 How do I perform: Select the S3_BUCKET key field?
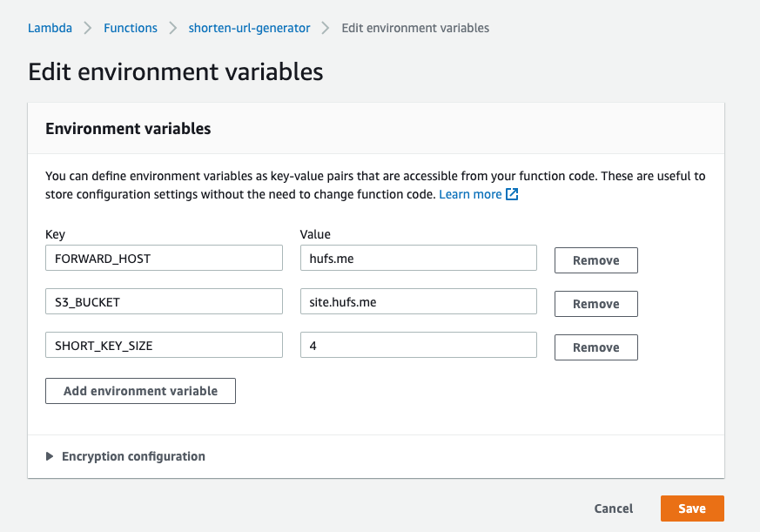coord(164,302)
